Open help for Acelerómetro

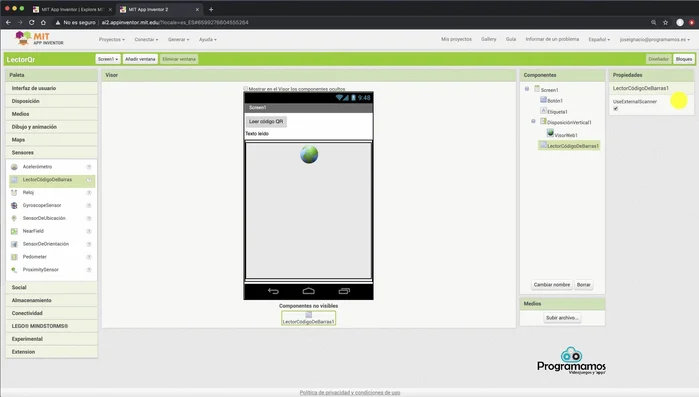tap(89, 167)
